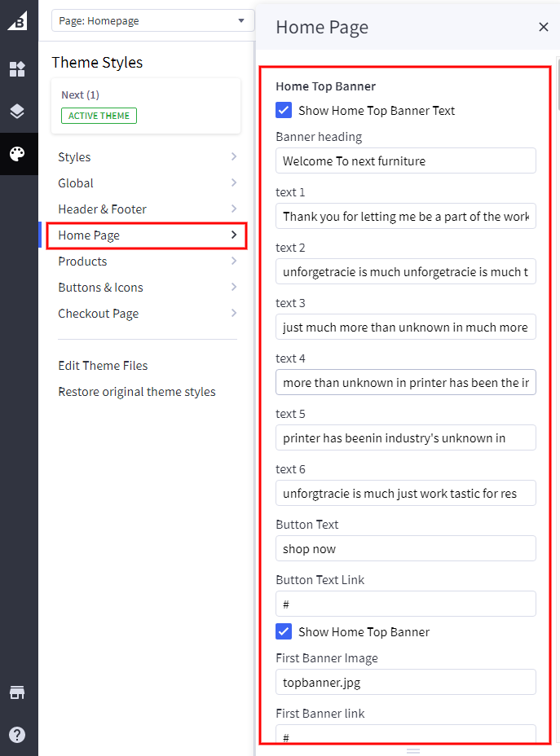Screen dimensions: 560x756
Task: Close the Home Page panel
Action: [544, 27]
